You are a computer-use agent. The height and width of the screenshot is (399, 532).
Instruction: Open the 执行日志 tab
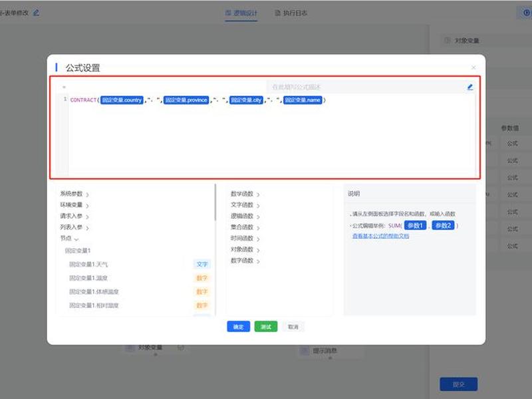(x=291, y=13)
